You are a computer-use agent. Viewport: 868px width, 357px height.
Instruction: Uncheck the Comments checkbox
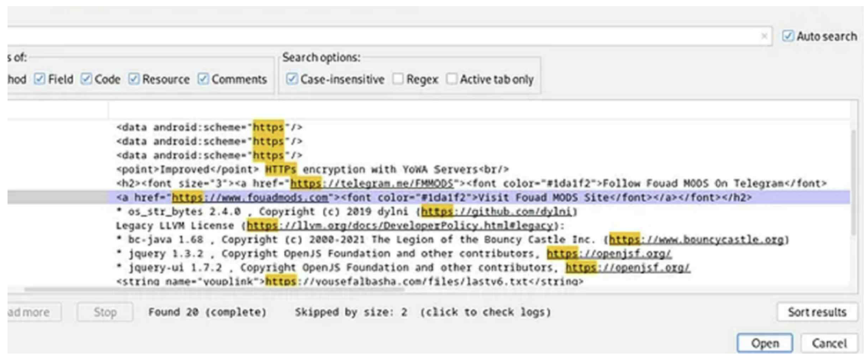203,79
